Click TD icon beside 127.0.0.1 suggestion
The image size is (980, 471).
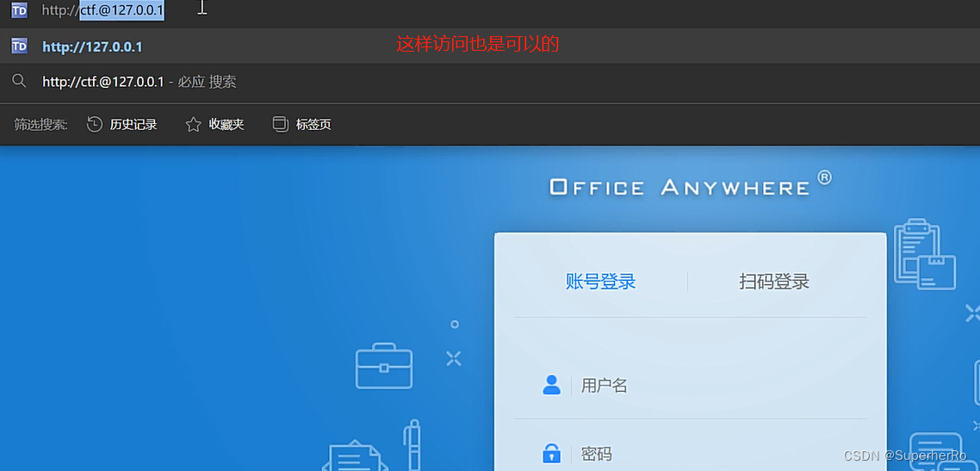pyautogui.click(x=19, y=46)
